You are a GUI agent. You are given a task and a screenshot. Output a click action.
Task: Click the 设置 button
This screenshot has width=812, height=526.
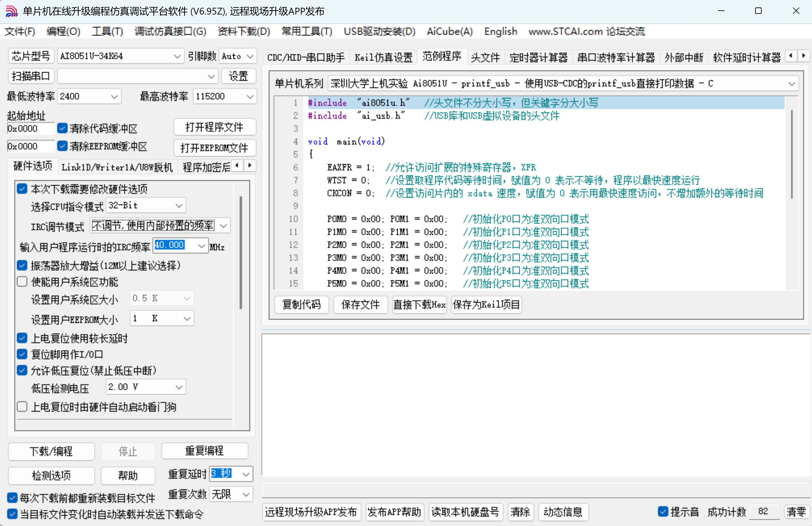(238, 76)
